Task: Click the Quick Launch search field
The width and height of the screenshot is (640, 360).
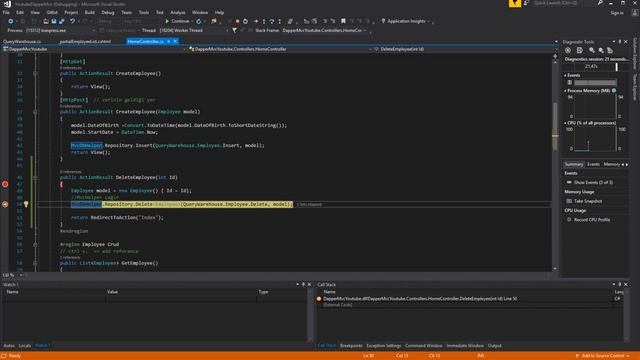Action: click(563, 3)
